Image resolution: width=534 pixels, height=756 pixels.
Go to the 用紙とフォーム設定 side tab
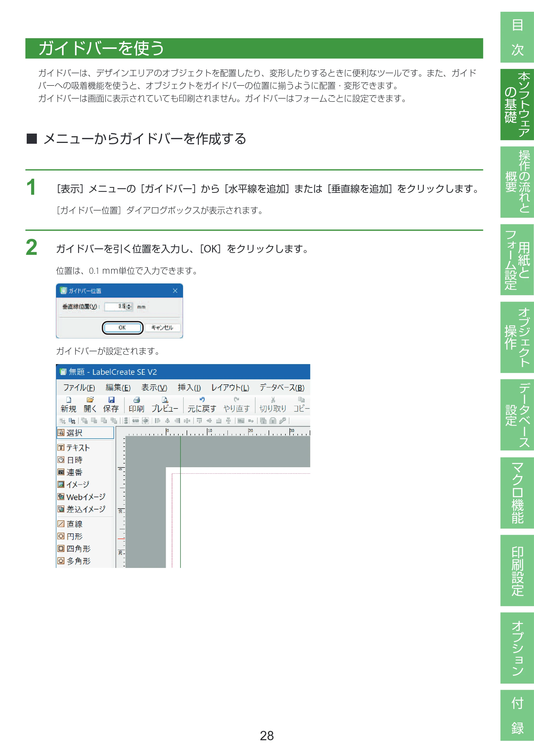pos(517,260)
